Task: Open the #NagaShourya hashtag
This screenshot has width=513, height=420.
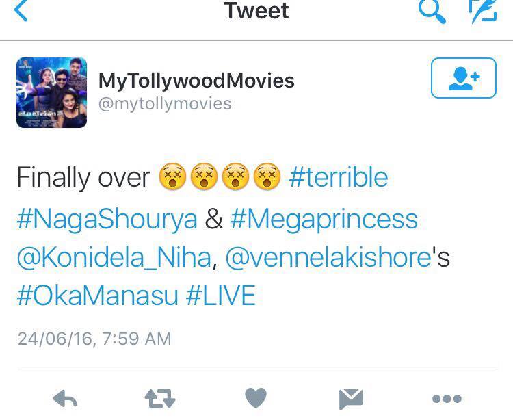Action: click(x=107, y=220)
